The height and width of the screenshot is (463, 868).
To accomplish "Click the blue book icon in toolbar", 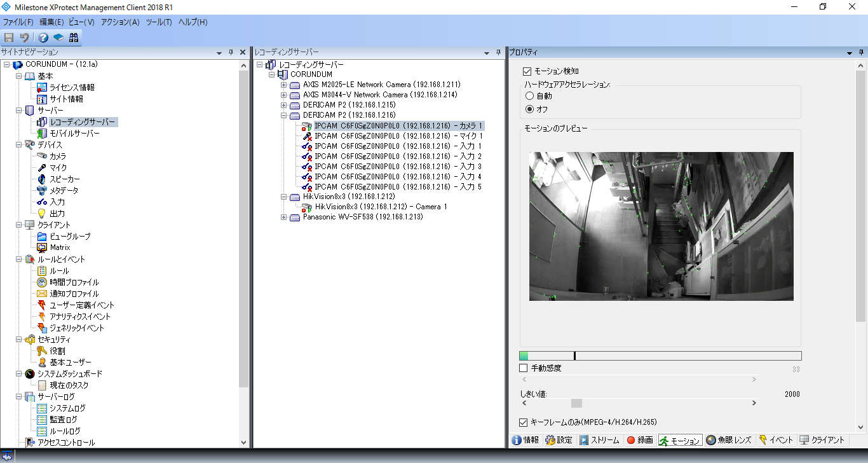I will coord(58,38).
